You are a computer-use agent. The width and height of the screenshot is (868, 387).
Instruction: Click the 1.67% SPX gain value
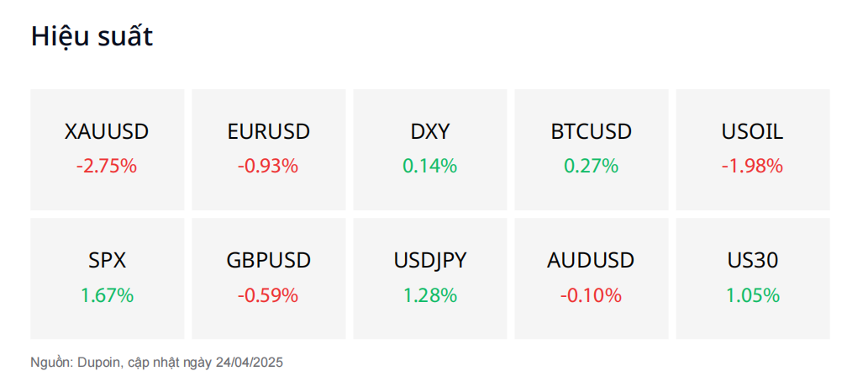pyautogui.click(x=107, y=295)
